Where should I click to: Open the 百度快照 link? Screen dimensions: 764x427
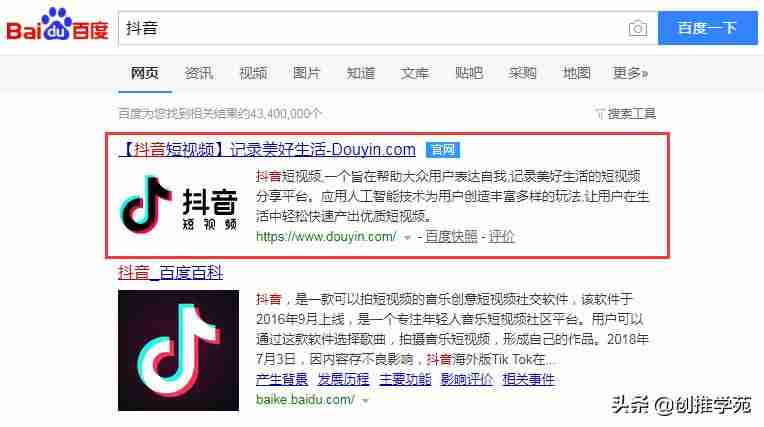tap(451, 237)
